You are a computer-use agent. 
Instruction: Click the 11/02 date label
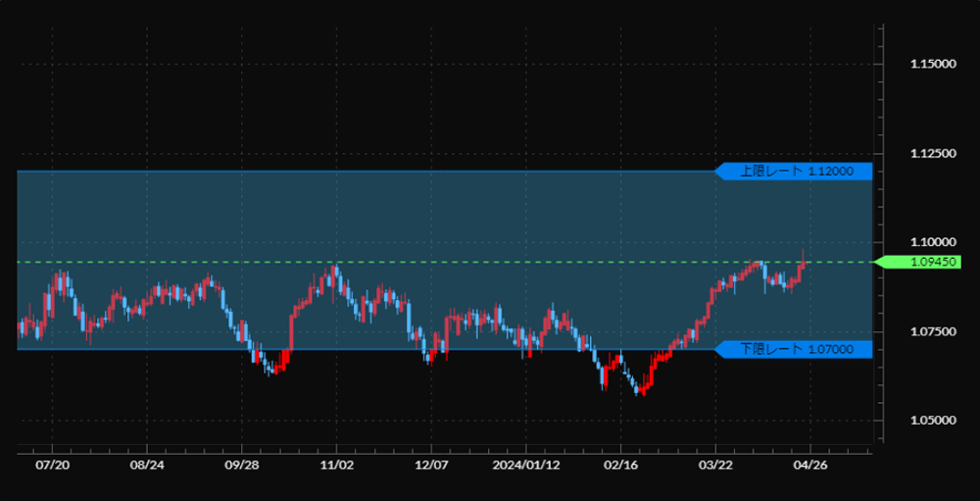pos(336,466)
